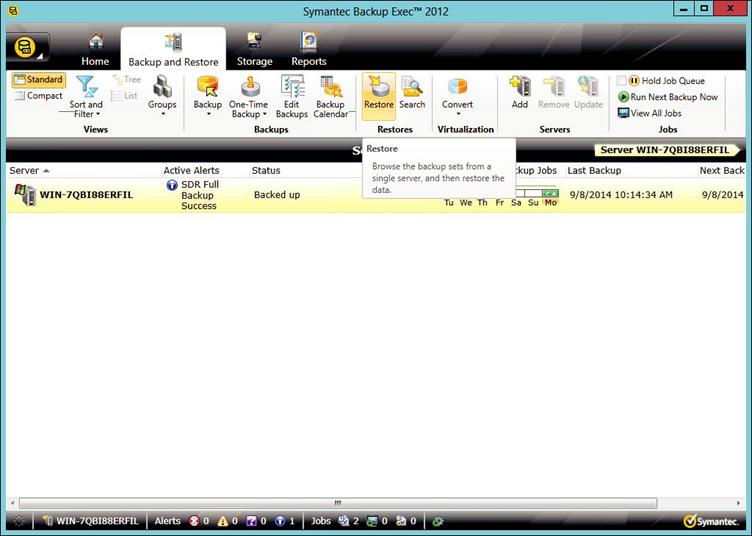
Task: Click Run Next Backup Now
Action: point(668,97)
